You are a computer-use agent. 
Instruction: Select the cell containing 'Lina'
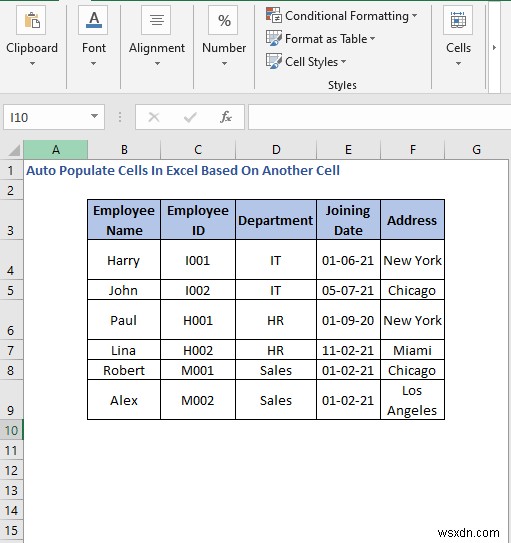click(x=124, y=350)
